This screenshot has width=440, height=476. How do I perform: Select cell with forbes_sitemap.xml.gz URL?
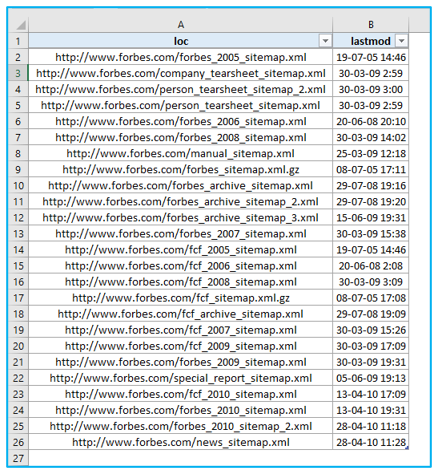click(x=181, y=170)
